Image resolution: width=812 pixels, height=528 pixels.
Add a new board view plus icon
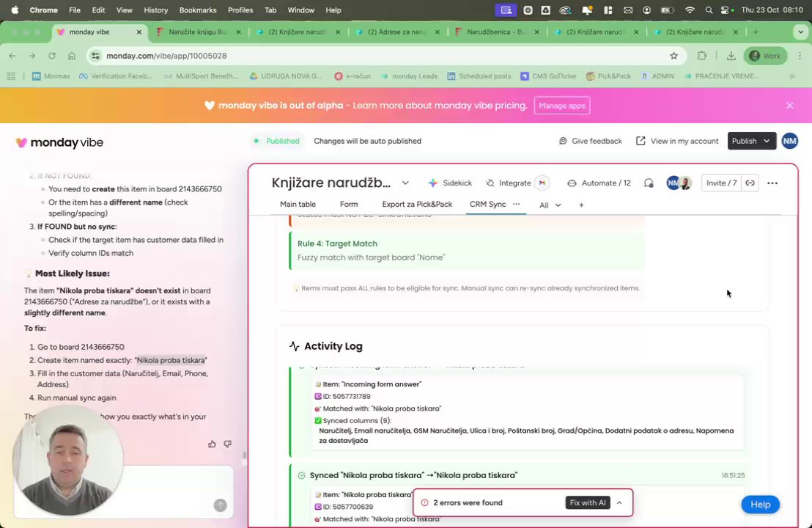[581, 205]
